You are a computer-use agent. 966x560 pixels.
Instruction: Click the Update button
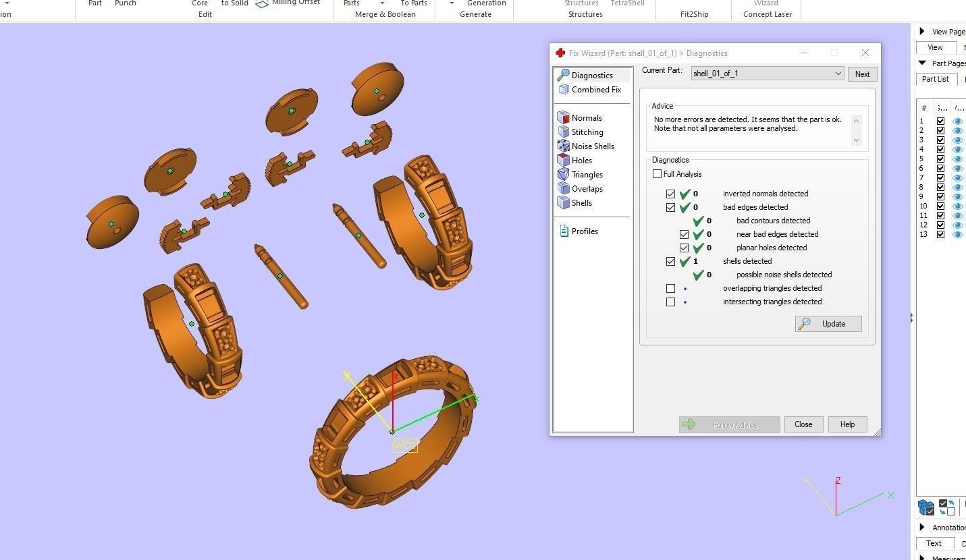pos(828,324)
